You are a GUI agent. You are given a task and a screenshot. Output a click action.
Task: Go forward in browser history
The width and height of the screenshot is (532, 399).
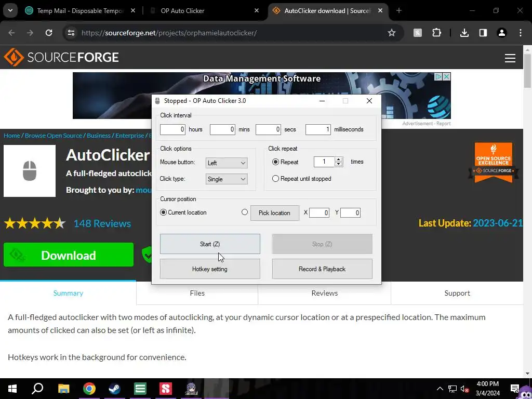click(30, 33)
